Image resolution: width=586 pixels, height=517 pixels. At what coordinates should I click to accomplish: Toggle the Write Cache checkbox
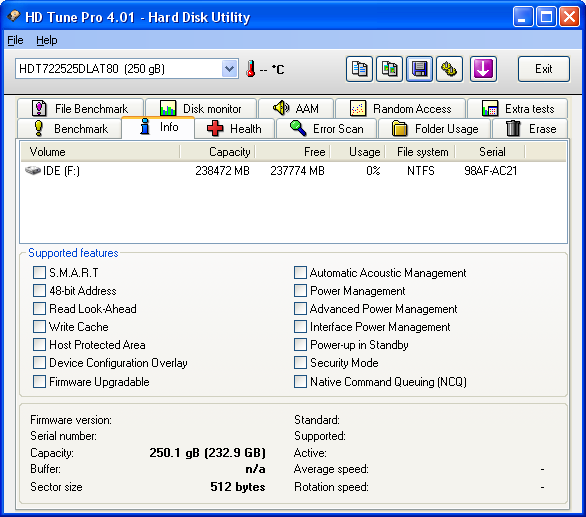(39, 326)
